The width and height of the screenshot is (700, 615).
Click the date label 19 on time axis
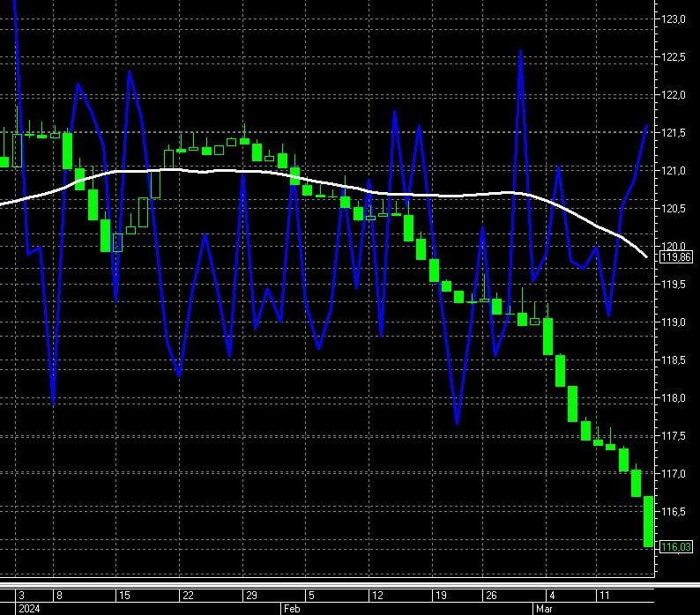[x=441, y=596]
